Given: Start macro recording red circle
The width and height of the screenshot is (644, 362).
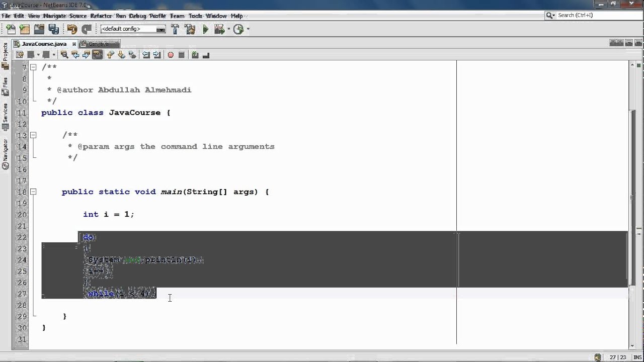Looking at the screenshot, I should pyautogui.click(x=171, y=54).
